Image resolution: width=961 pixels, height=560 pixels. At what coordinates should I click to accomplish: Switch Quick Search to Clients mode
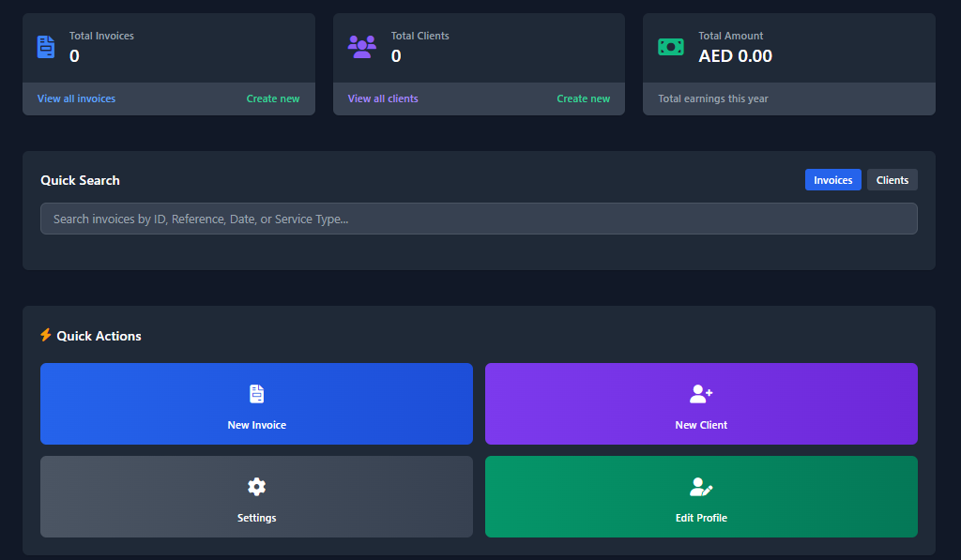click(x=892, y=180)
